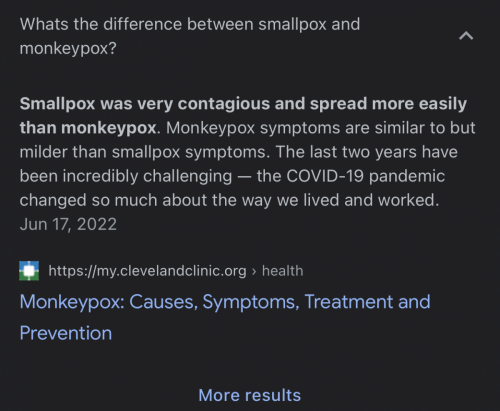
Task: Click the breadcrumb arrow separator before health
Action: (x=254, y=271)
